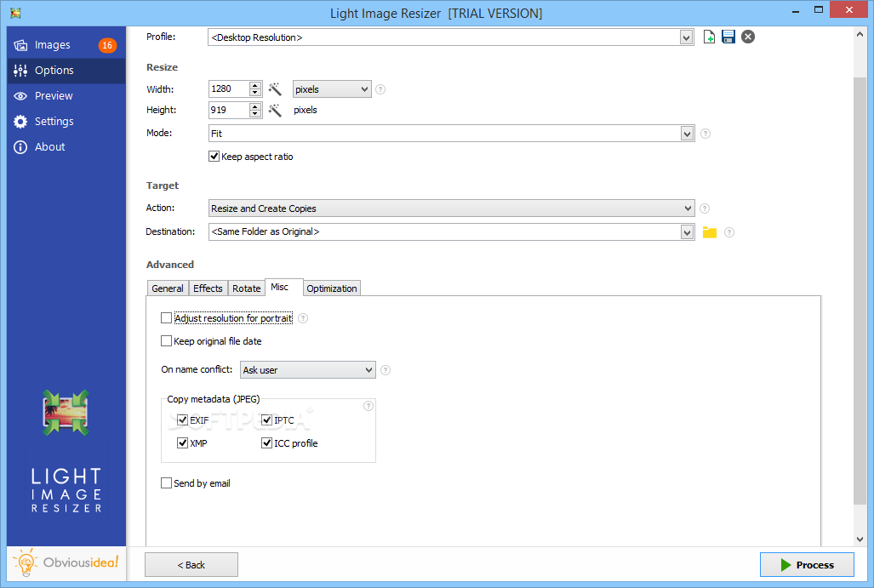Switch to the Effects tab

208,288
